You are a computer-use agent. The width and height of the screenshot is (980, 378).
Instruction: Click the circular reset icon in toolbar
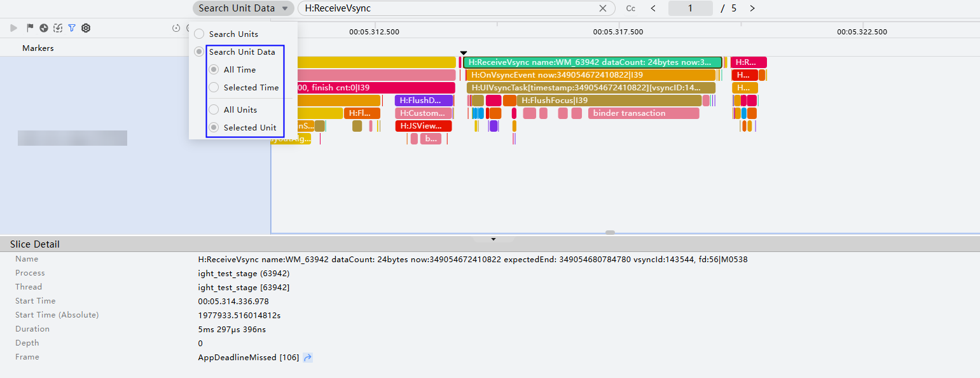pyautogui.click(x=176, y=28)
